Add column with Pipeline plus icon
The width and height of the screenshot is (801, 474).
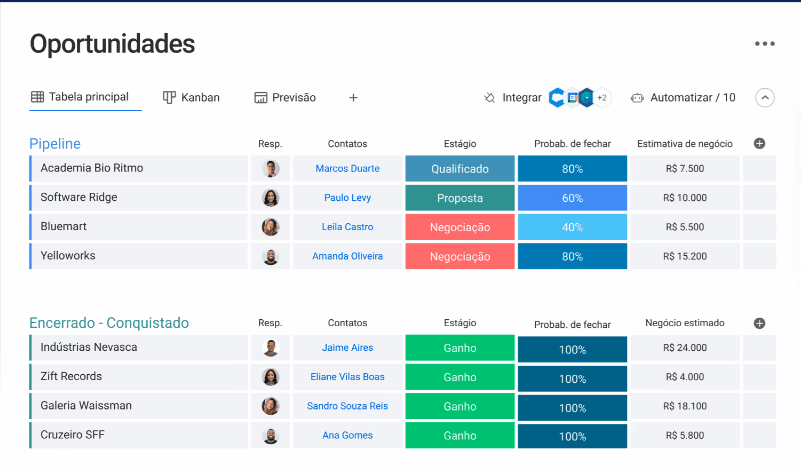[x=759, y=144]
